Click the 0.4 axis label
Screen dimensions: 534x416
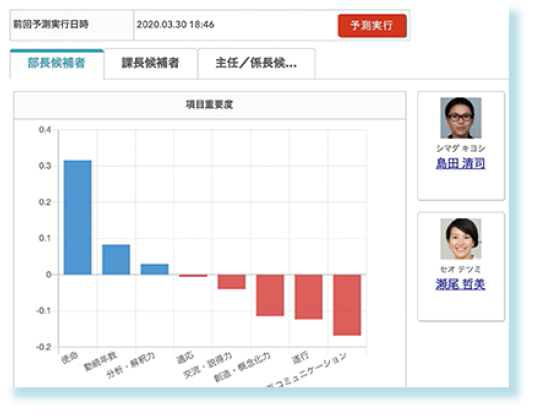click(x=45, y=130)
